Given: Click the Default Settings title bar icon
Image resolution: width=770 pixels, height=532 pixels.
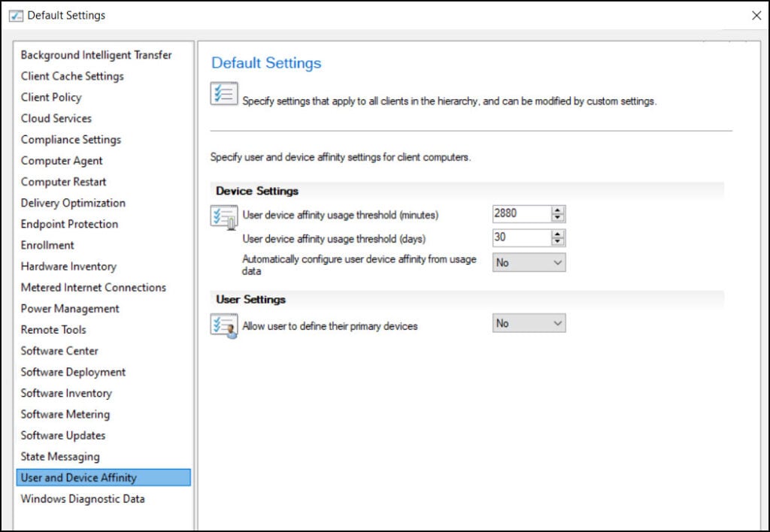Looking at the screenshot, I should click(x=16, y=16).
